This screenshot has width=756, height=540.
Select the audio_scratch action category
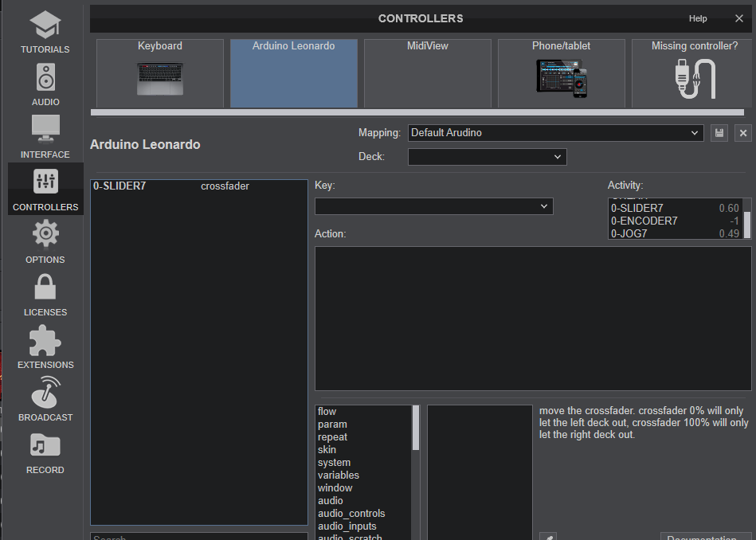click(x=349, y=536)
